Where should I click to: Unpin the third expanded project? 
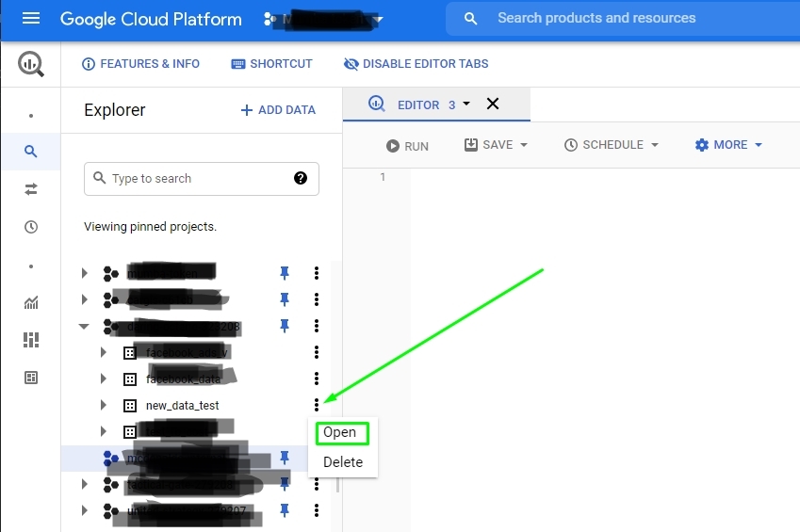coord(285,326)
